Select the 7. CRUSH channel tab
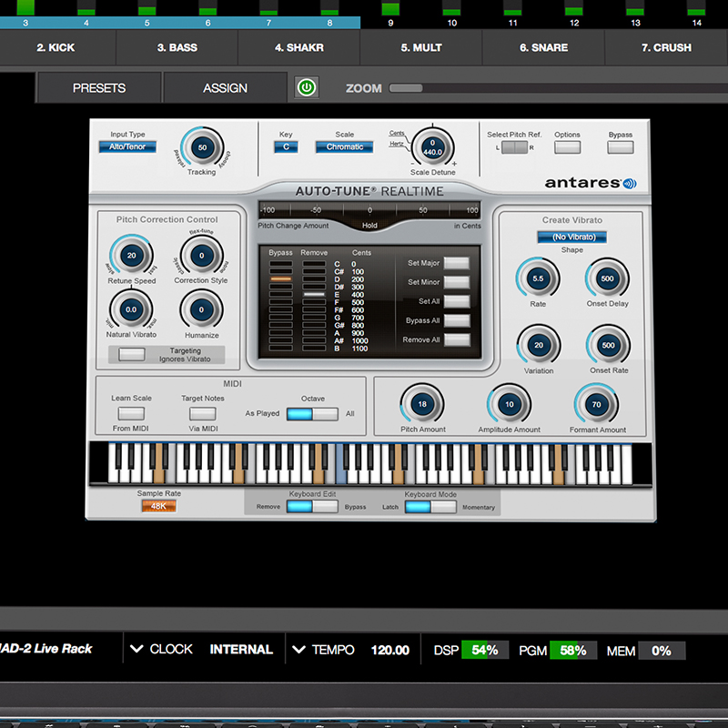This screenshot has width=728, height=728. pyautogui.click(x=666, y=47)
